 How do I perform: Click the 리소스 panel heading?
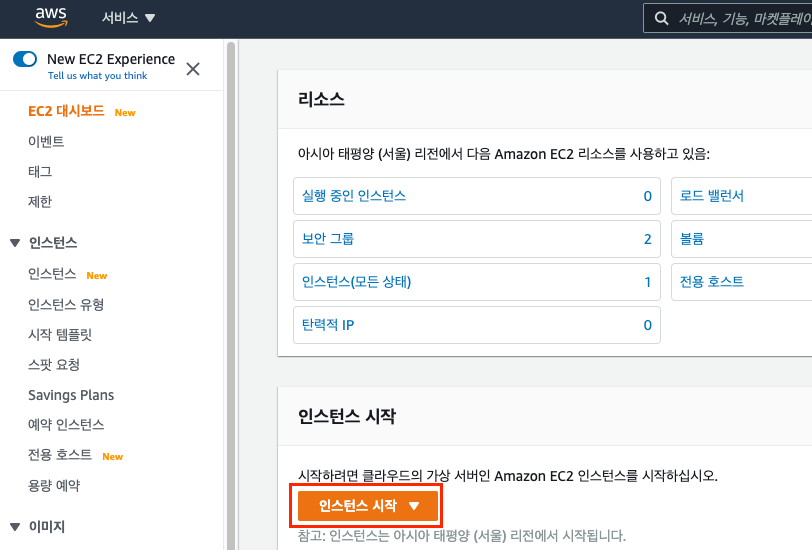click(x=321, y=99)
